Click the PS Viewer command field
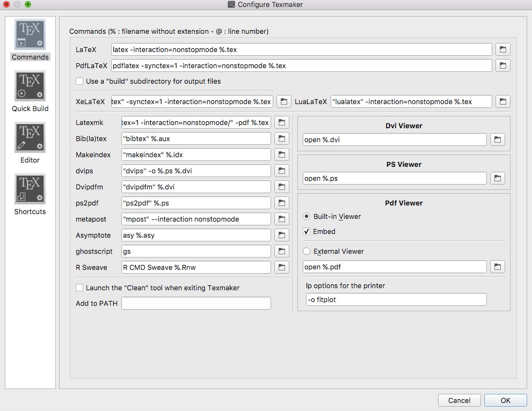This screenshot has height=411, width=532. click(395, 178)
